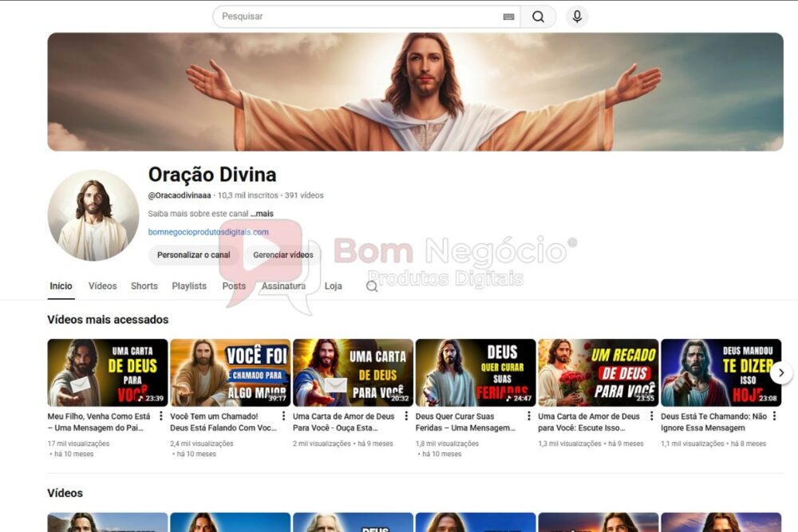The height and width of the screenshot is (532, 798).
Task: Open options menu on 'Deus Está Te Chamando' video
Action: (774, 416)
